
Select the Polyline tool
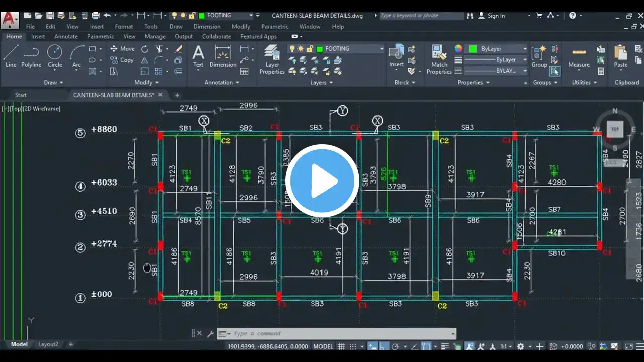tap(31, 55)
